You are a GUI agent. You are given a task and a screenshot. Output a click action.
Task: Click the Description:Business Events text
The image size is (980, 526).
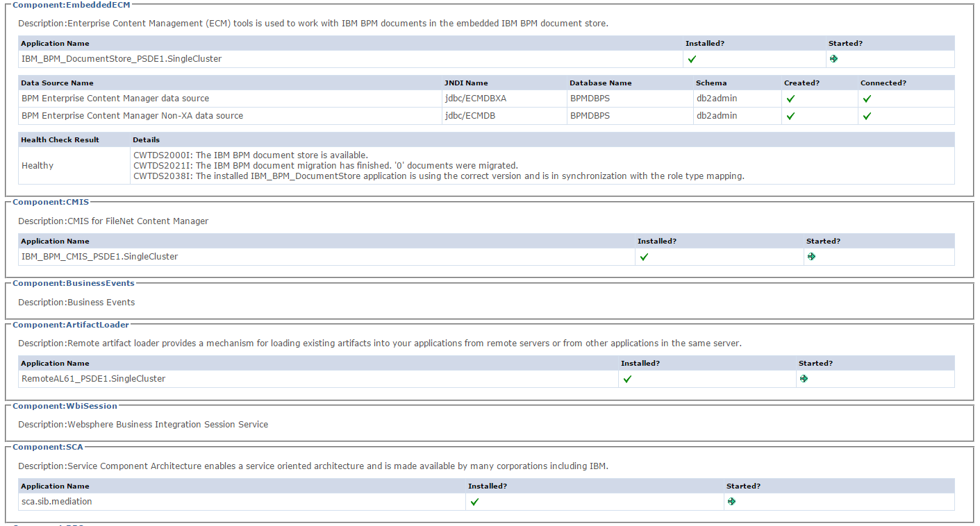(76, 303)
